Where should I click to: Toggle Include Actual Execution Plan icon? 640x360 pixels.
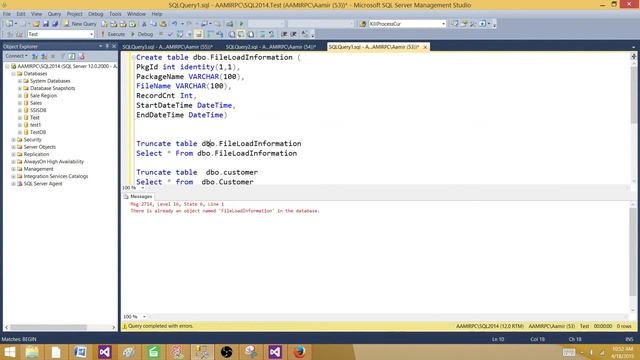tap(210, 34)
